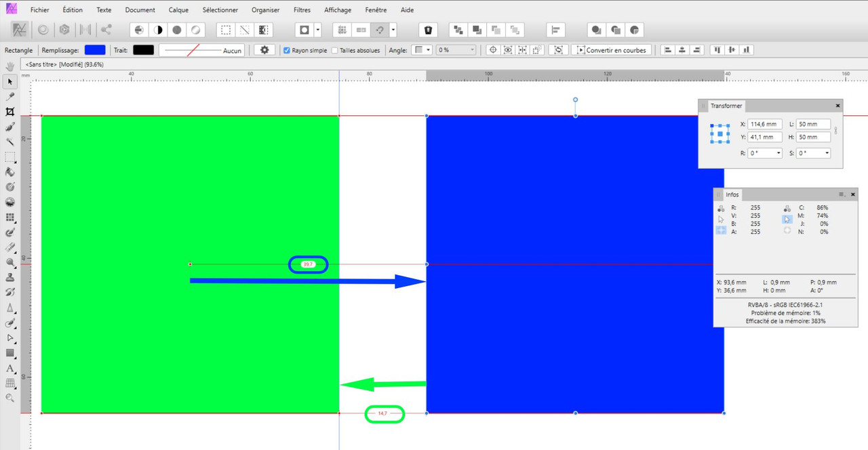This screenshot has width=868, height=450.
Task: Pick the Color Picker eyedropper tool
Action: (10, 97)
